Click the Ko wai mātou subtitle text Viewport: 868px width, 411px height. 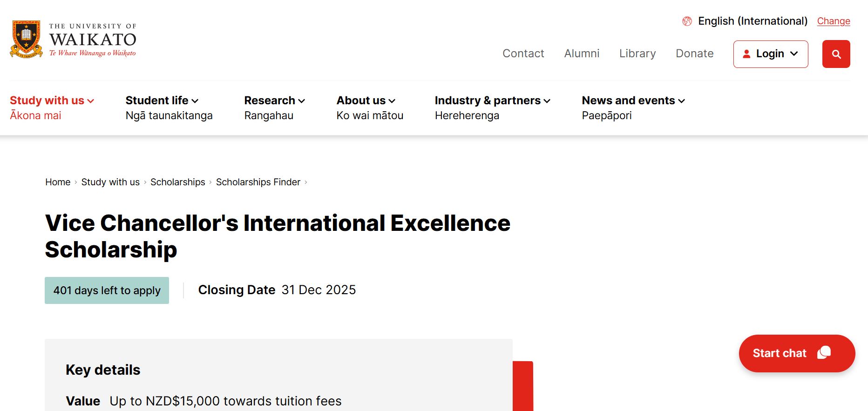click(x=370, y=115)
